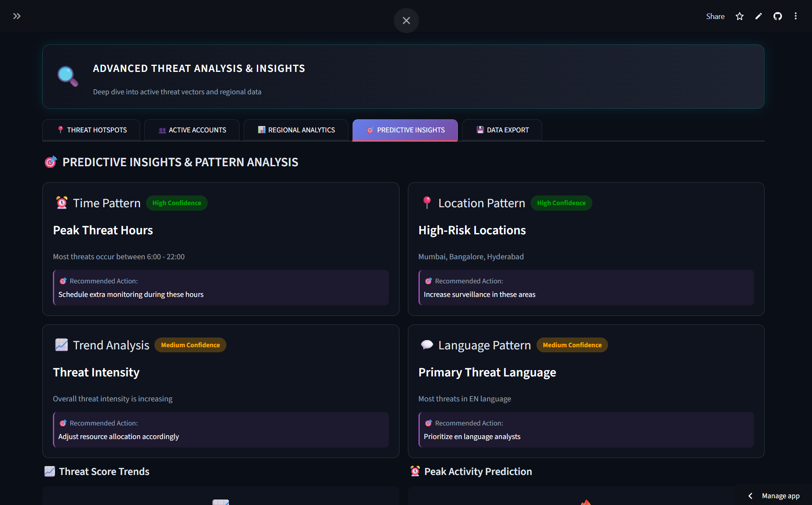Click the pin icon in Location Pattern

[427, 203]
